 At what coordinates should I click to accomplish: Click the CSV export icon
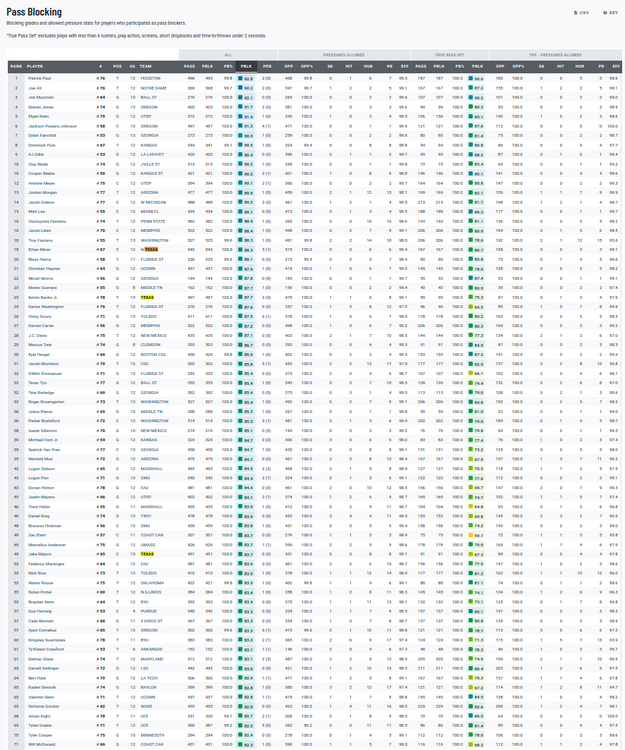(x=582, y=12)
